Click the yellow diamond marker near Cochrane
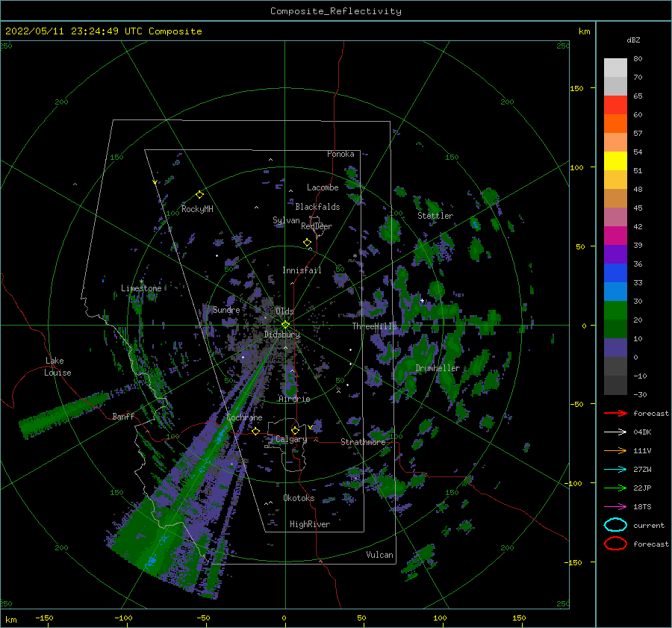The height and width of the screenshot is (628, 672). pos(256,431)
